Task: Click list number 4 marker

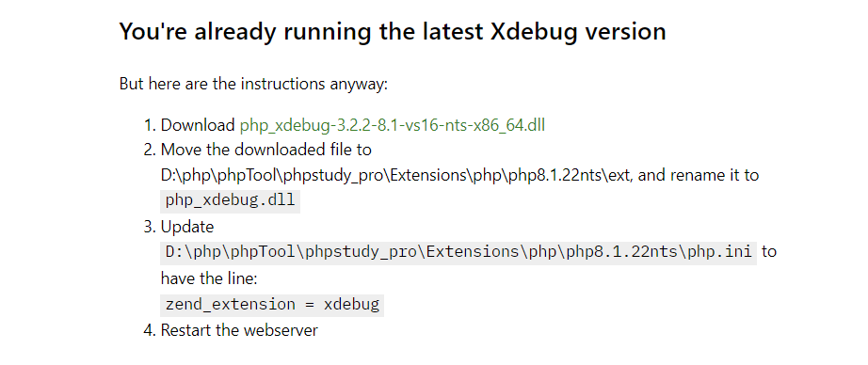Action: [x=151, y=331]
